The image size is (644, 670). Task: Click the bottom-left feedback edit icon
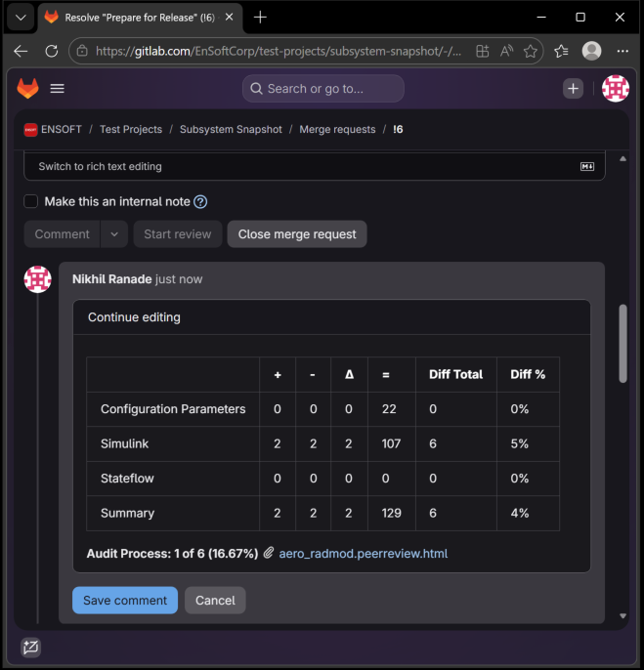coord(31,647)
